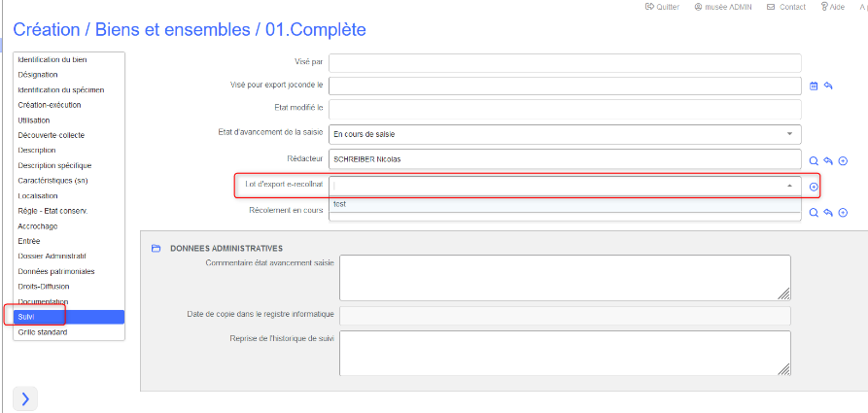The image size is (868, 413).
Task: Add new Rédacteur with plus icon
Action: (x=843, y=160)
